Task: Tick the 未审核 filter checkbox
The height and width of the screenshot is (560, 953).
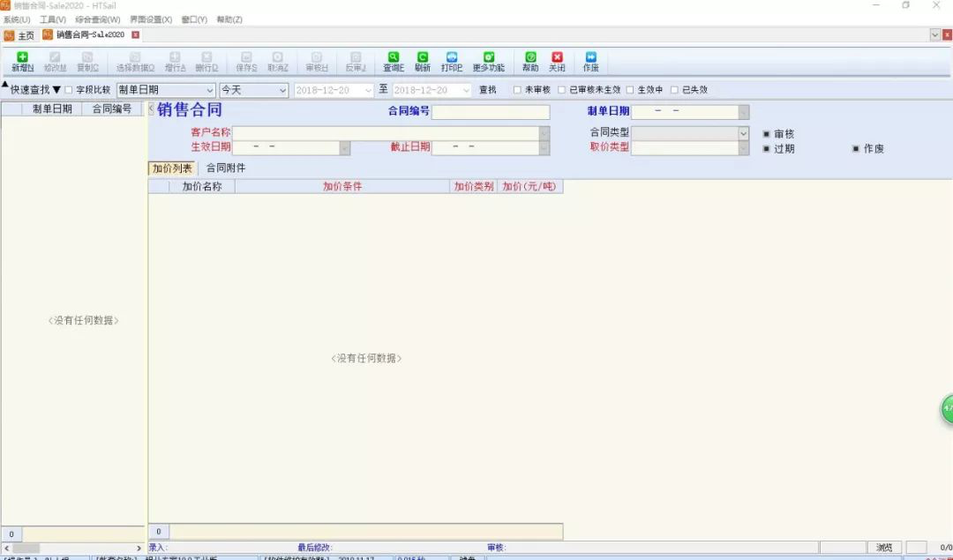Action: click(x=517, y=90)
